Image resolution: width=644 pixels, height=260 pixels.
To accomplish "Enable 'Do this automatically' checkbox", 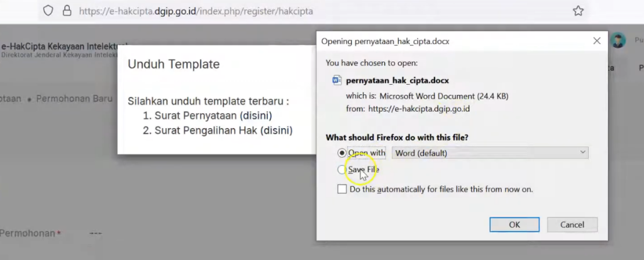I will [x=341, y=188].
